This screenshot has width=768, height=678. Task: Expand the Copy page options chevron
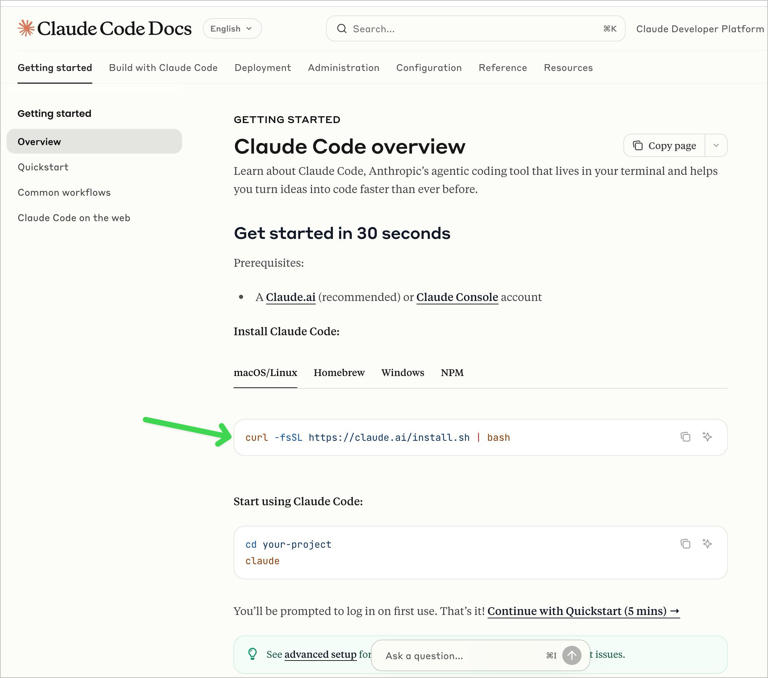click(x=716, y=146)
